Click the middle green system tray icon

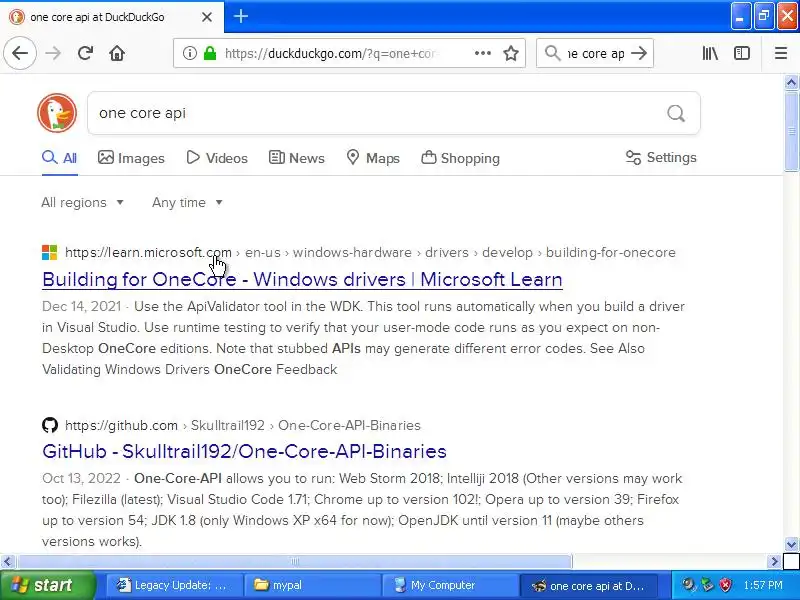point(707,585)
